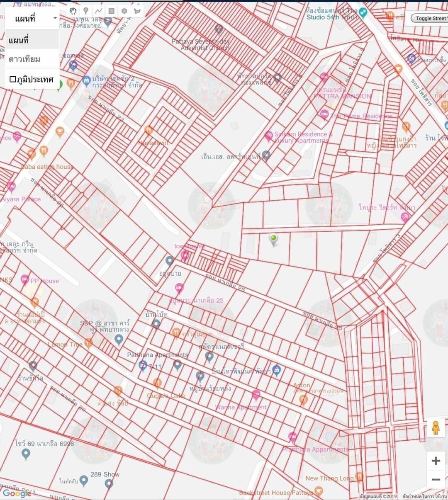Click the Street View pegman icon
448x500 pixels.
pos(436,427)
